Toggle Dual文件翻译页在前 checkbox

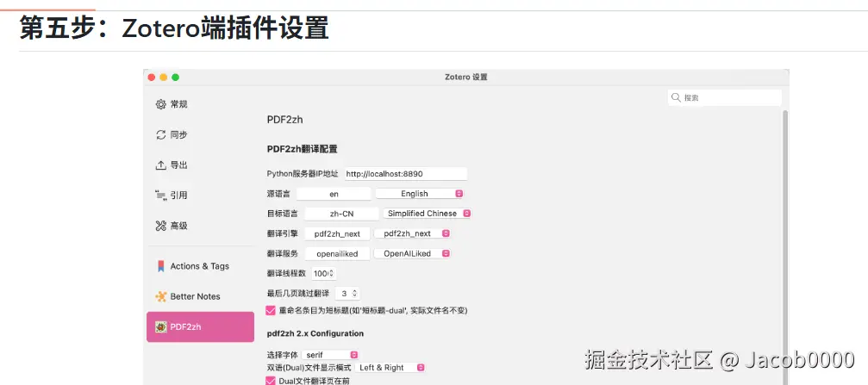[x=271, y=381]
